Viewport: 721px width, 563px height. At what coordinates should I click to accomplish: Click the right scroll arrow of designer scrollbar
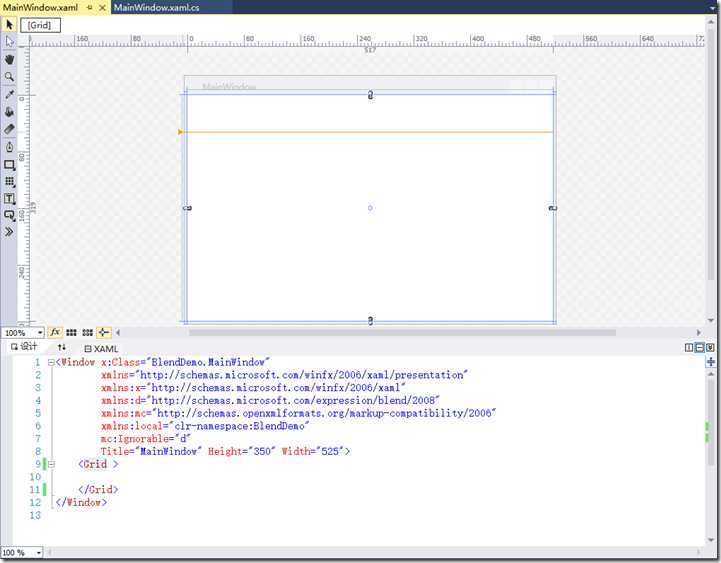point(699,332)
